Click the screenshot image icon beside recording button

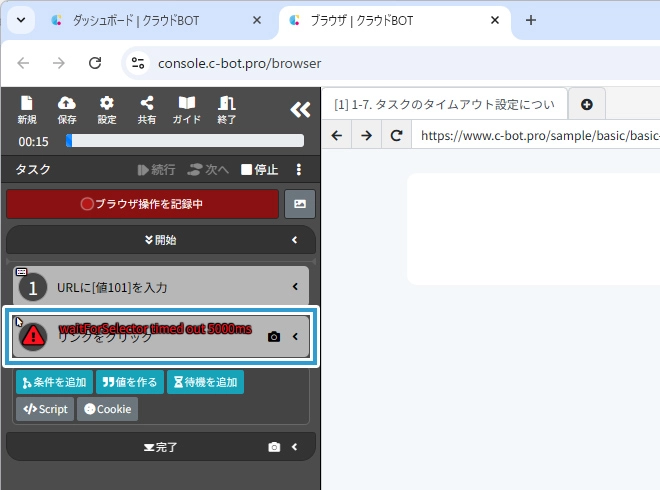click(300, 204)
